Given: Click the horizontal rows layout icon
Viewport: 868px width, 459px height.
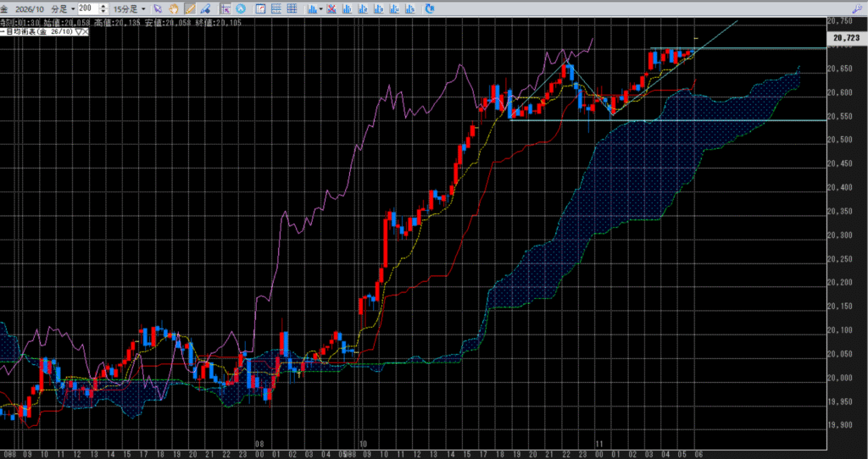Looking at the screenshot, I should pos(277,8).
